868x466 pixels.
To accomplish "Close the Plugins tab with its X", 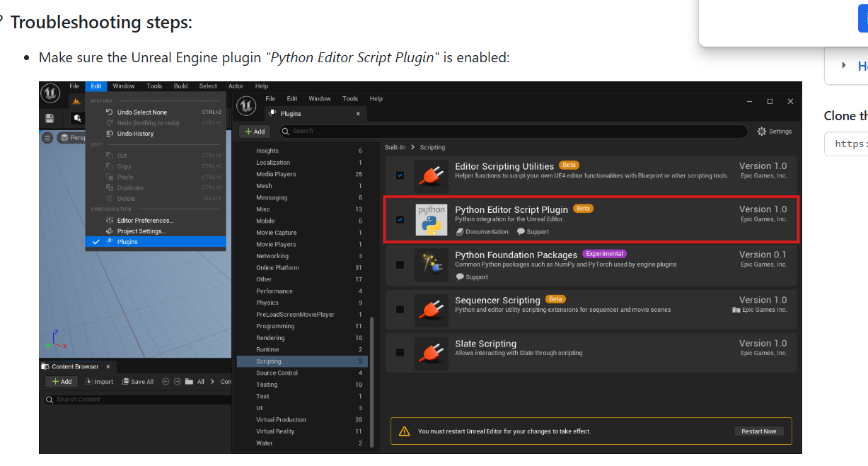I will coord(358,113).
